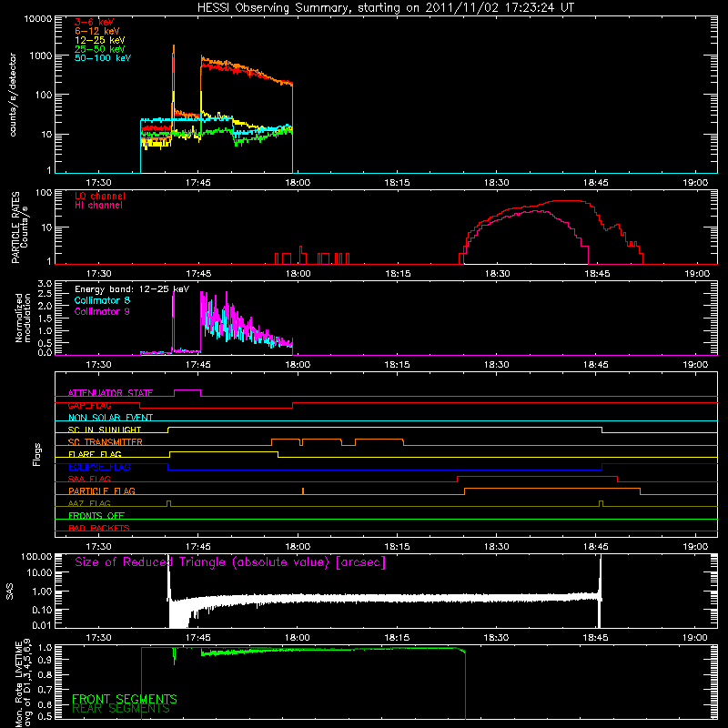Click the PARTICLE_FLAG label
The height and width of the screenshot is (728, 728).
102,490
